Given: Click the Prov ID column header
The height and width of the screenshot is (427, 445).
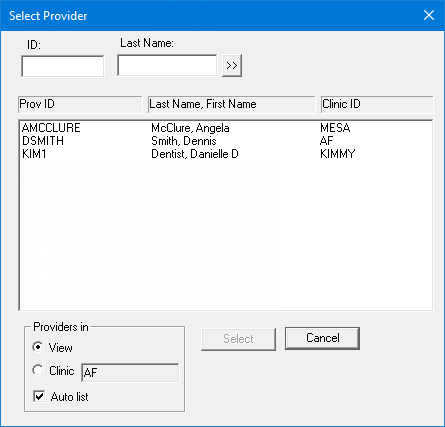Looking at the screenshot, I should tap(80, 104).
